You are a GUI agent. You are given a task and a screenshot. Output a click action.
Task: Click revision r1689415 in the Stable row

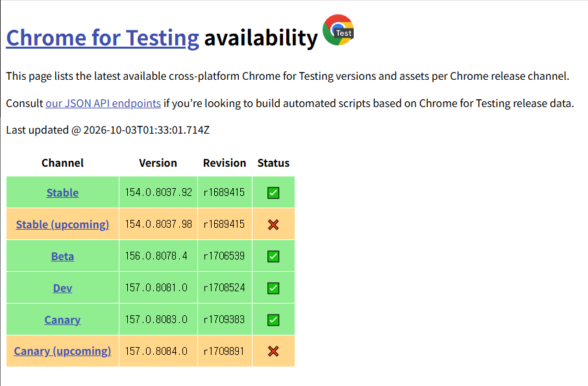225,192
